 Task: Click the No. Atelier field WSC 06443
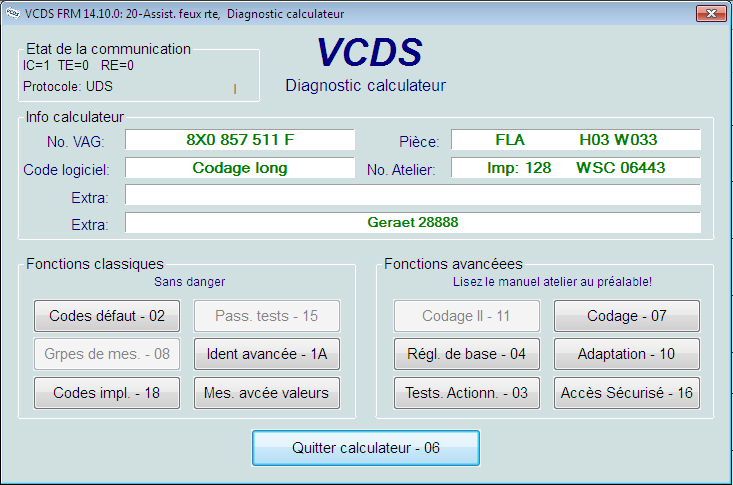576,168
